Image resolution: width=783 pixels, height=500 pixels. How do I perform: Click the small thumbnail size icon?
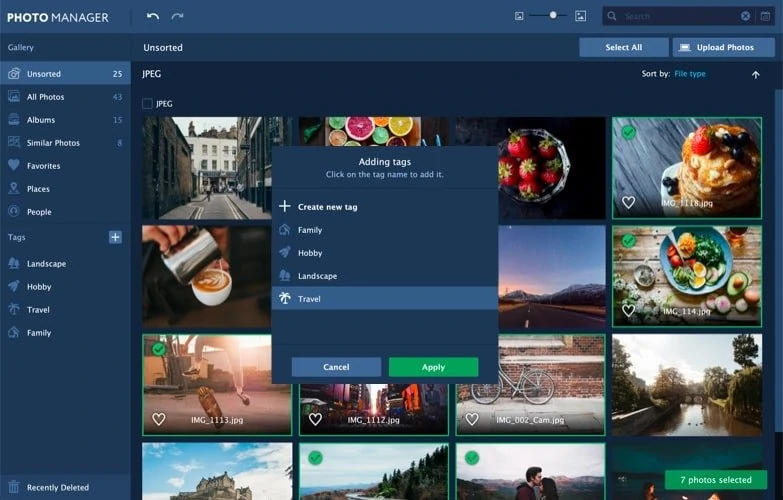[x=519, y=16]
